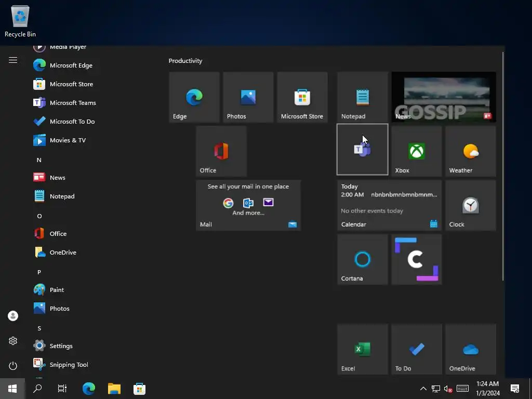Screen dimensions: 532x399
Task: Launch Edge from the taskbar
Action: (x=89, y=389)
